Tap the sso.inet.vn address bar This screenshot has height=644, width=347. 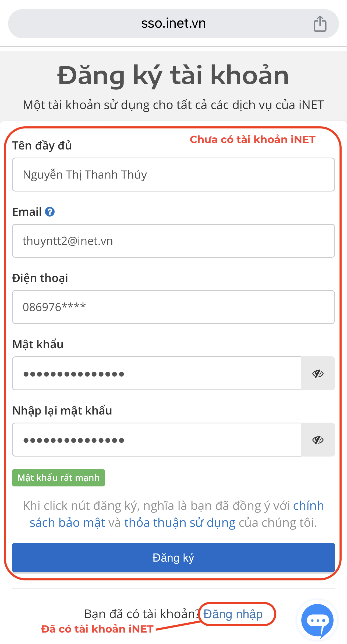pyautogui.click(x=173, y=24)
